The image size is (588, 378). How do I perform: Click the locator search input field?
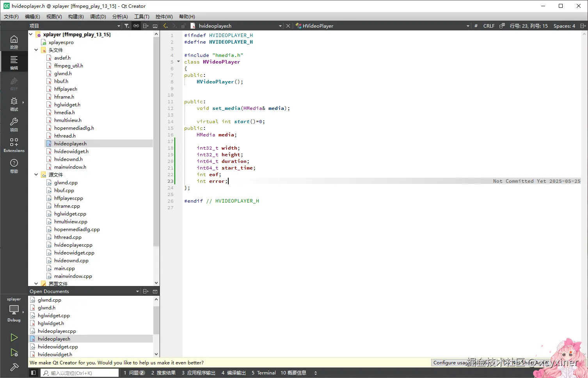(x=80, y=373)
